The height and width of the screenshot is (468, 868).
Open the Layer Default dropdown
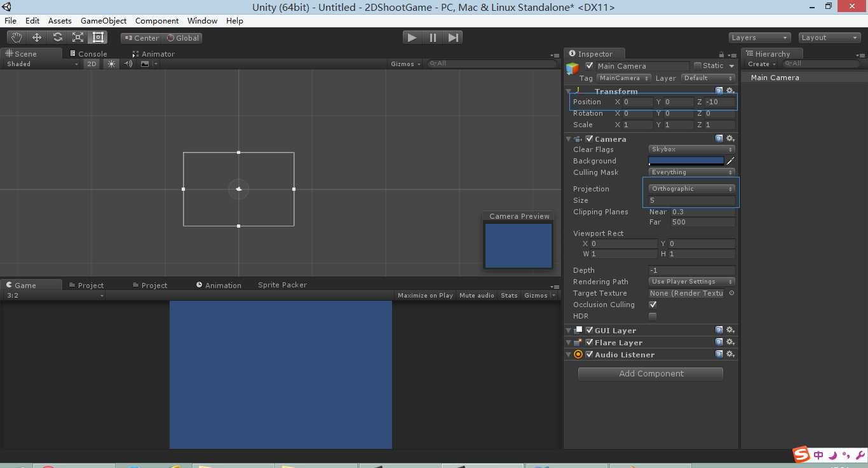click(x=708, y=78)
